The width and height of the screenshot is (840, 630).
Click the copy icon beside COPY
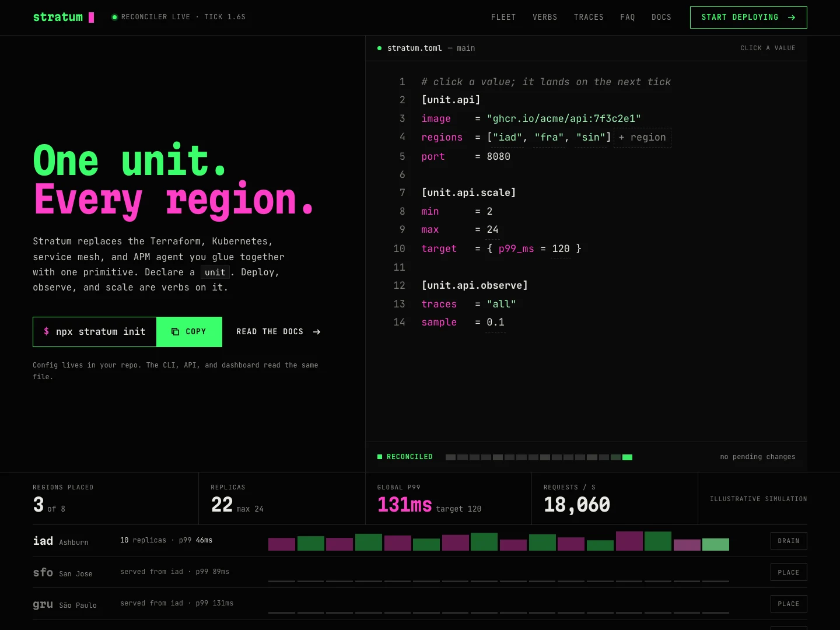click(x=175, y=331)
